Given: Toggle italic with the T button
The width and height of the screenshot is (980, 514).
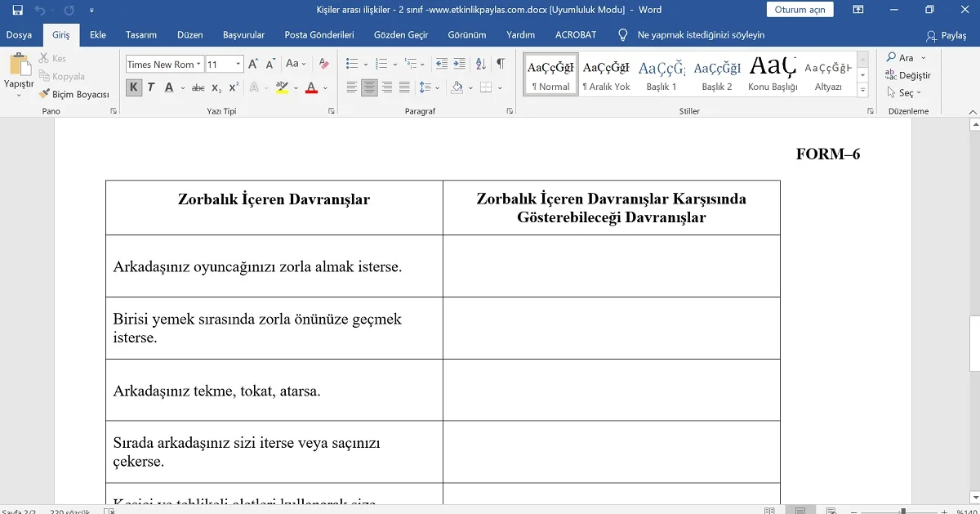Looking at the screenshot, I should [x=151, y=87].
